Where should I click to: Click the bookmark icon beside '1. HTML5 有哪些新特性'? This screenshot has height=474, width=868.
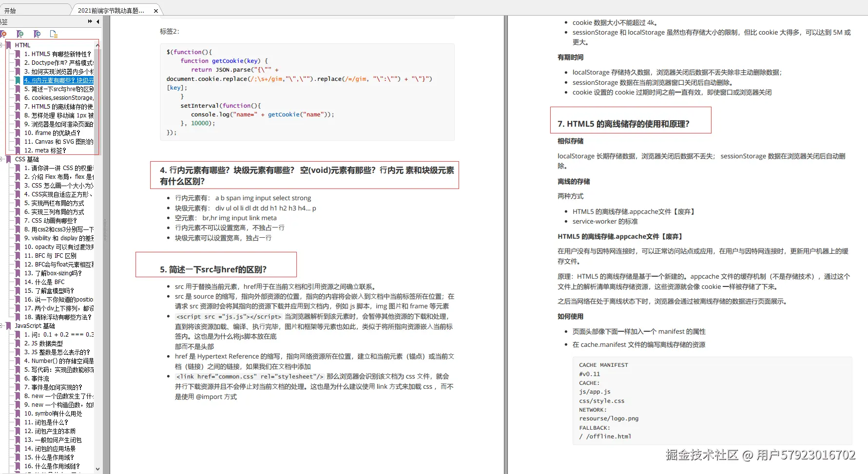(18, 54)
